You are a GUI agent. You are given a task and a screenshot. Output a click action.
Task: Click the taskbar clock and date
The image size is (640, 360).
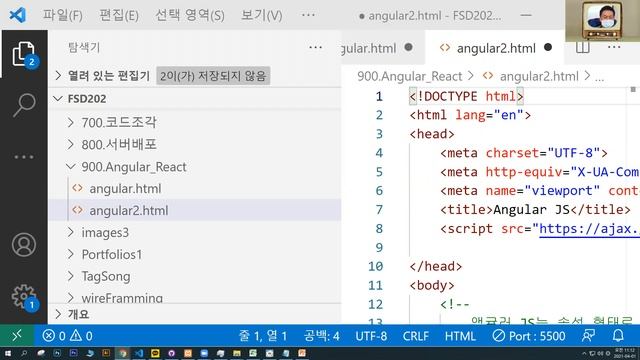[x=625, y=353]
